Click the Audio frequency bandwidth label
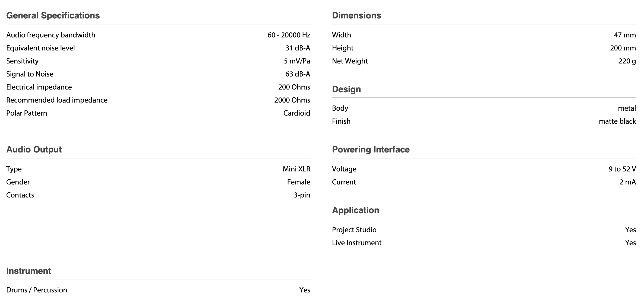Viewport: 644px width, 306px height. point(51,35)
